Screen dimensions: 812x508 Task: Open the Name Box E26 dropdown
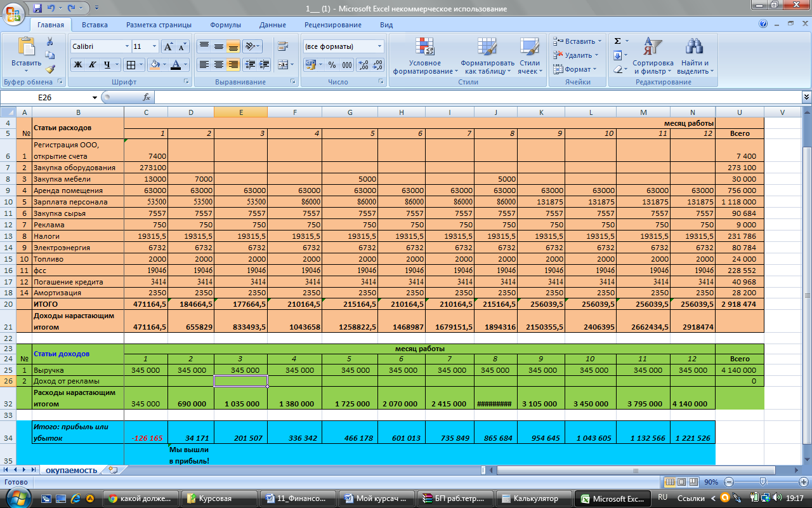click(95, 97)
